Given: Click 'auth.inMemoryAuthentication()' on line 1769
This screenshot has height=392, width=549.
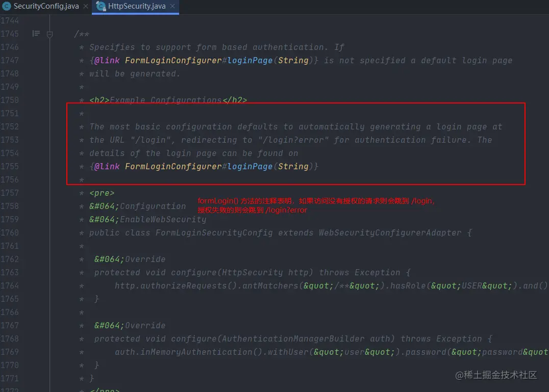Looking at the screenshot, I should coord(189,352).
